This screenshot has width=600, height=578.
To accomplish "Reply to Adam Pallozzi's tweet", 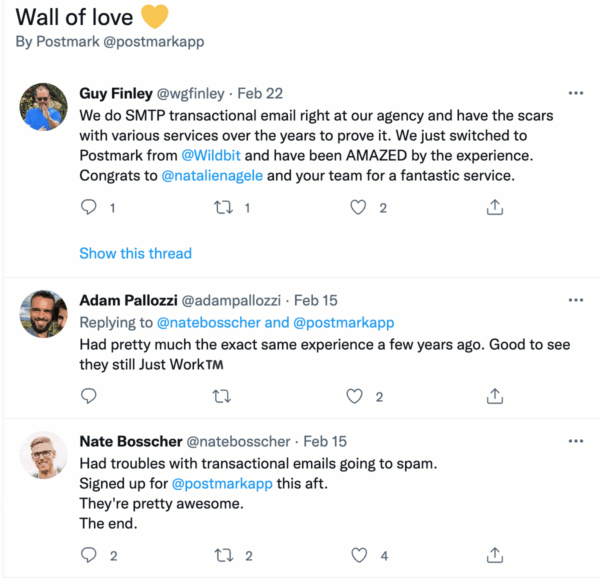I will 89,396.
